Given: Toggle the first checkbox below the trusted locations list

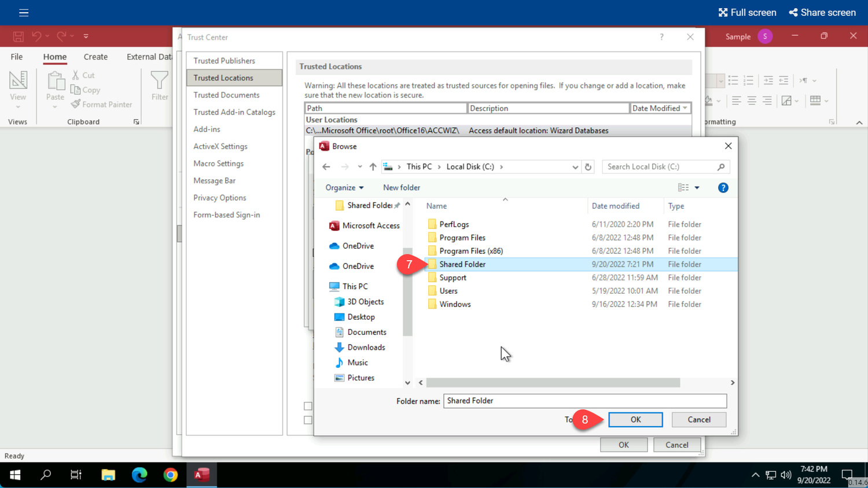Looking at the screenshot, I should tap(308, 406).
